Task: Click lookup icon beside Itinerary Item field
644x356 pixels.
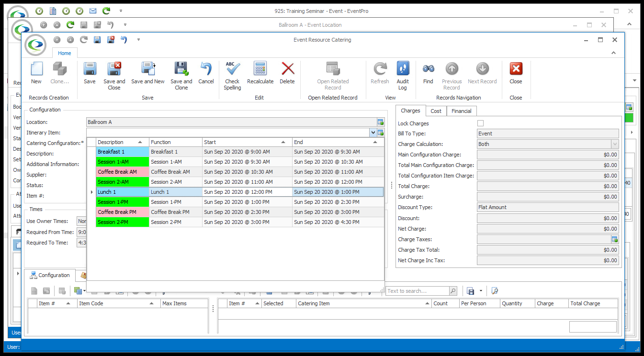Action: [381, 133]
